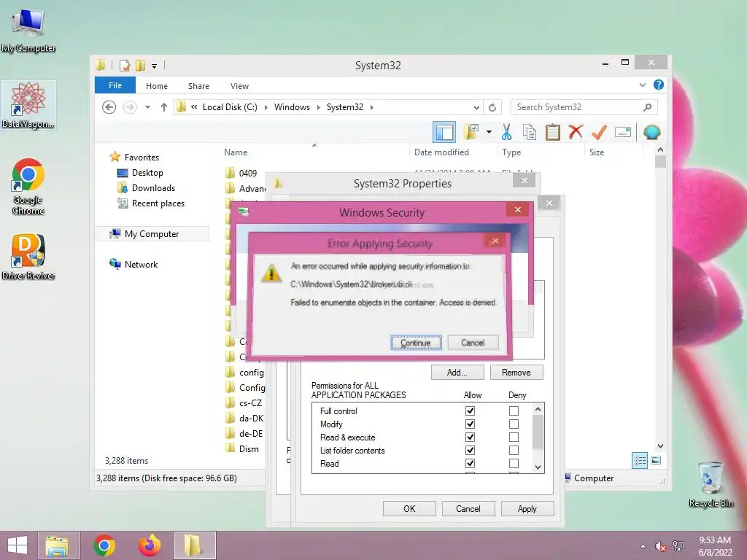Toggle the preview pane layout toolbar icon
The width and height of the screenshot is (747, 560).
coord(444,132)
